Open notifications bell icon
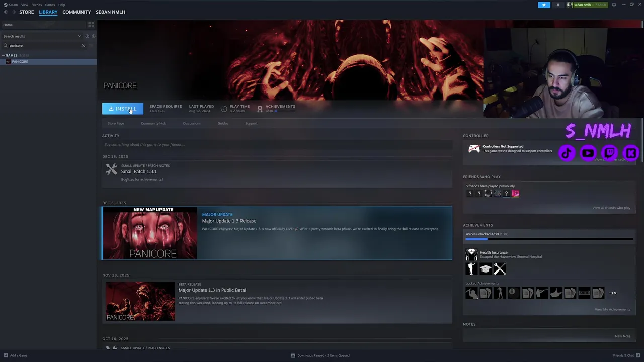Screen dimensions: 644x362 pos(558,5)
